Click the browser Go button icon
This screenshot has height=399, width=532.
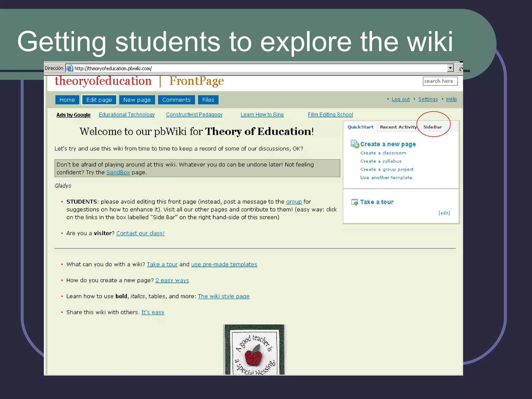pos(461,68)
